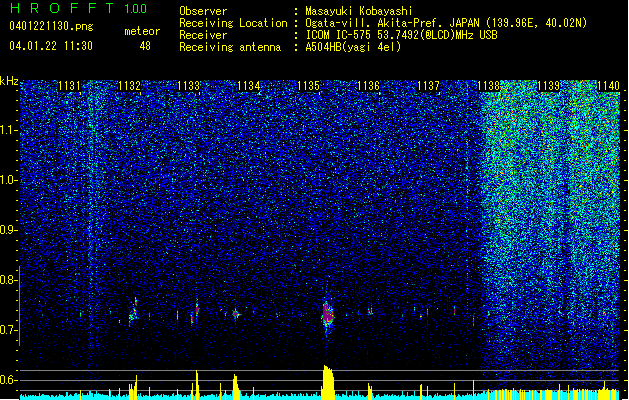Click the Receiving antenna label
629x400 pixels.
tap(230, 47)
